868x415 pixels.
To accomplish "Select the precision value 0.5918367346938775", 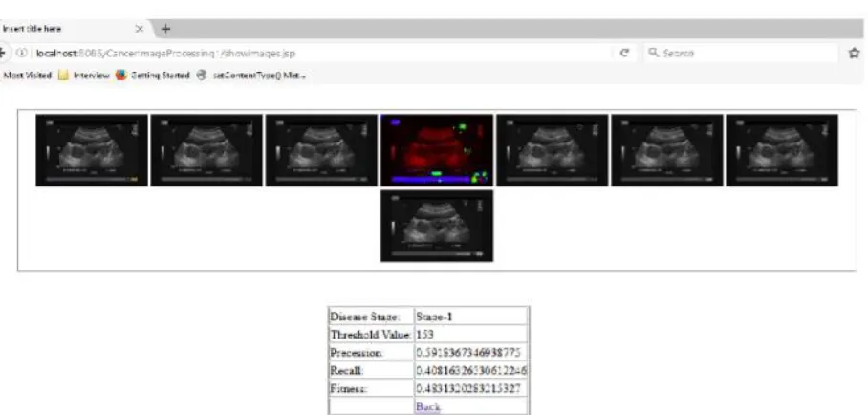I will click(471, 353).
